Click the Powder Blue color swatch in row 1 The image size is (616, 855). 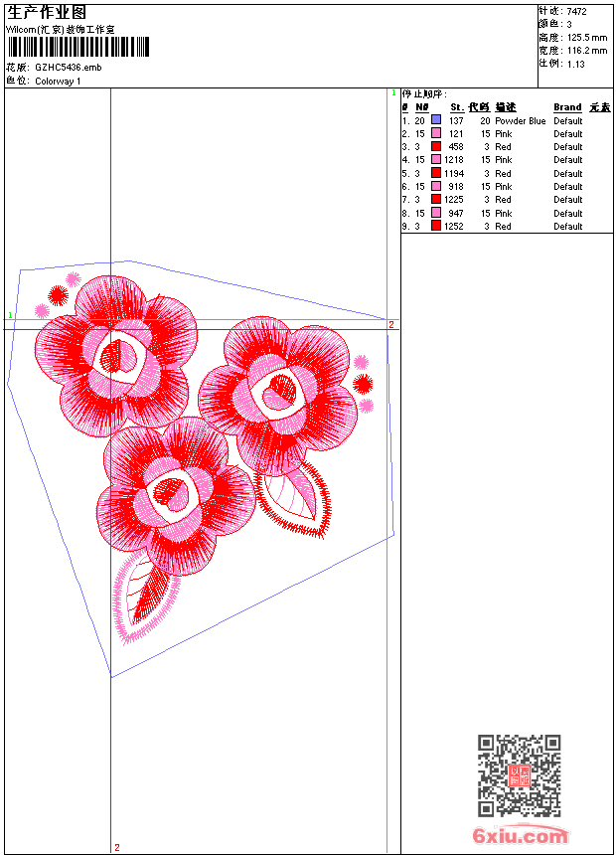435,119
